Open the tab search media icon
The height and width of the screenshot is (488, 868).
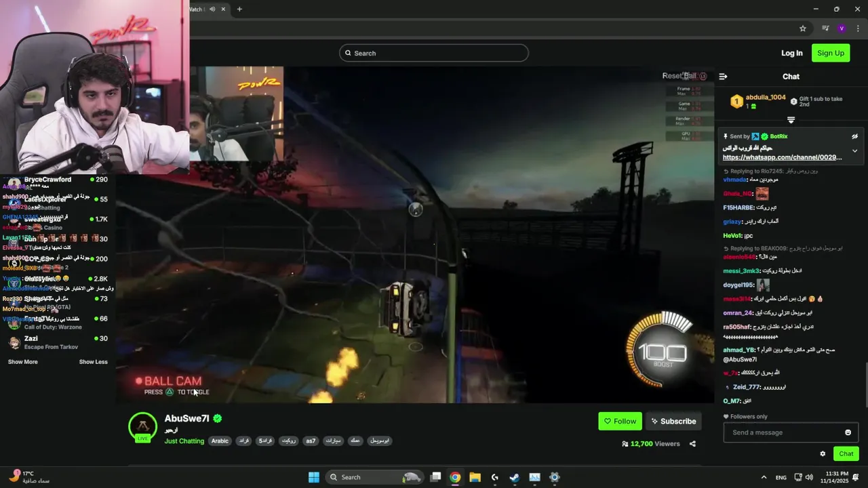825,28
